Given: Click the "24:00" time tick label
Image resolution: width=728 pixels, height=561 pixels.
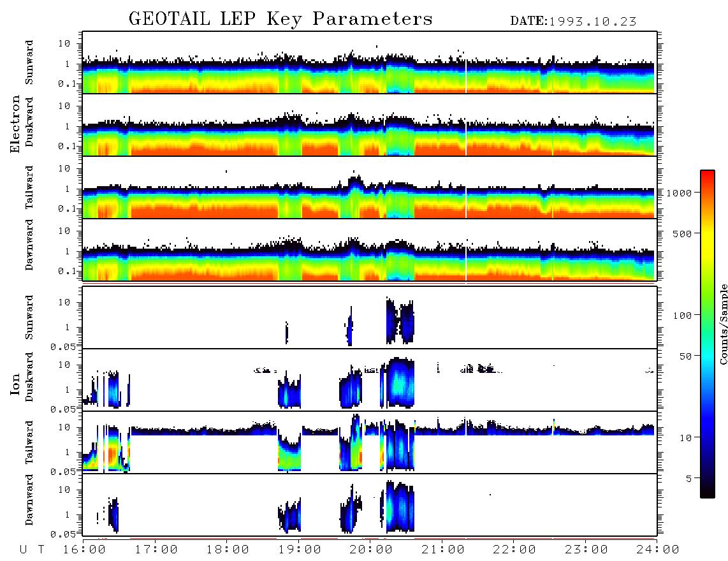Looking at the screenshot, I should (658, 550).
